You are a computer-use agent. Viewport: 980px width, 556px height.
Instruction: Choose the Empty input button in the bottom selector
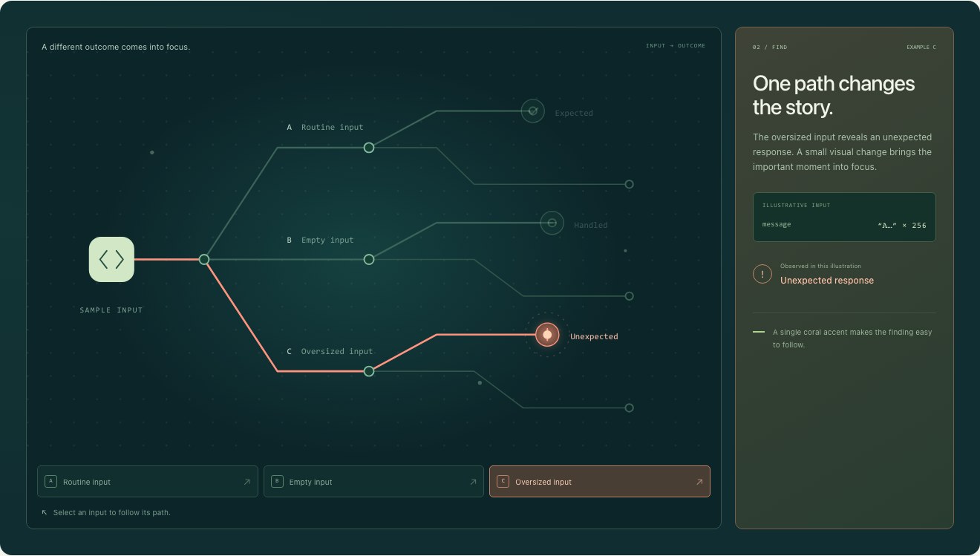point(373,481)
